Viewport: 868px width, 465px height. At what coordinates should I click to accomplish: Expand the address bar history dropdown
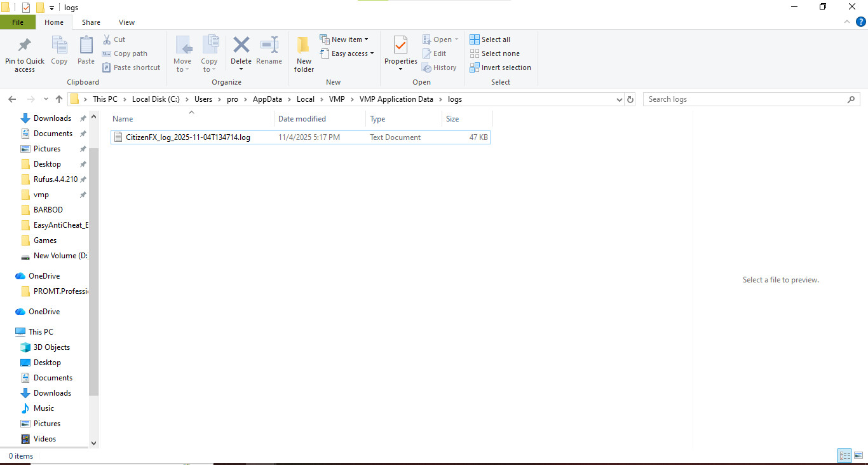pos(620,99)
